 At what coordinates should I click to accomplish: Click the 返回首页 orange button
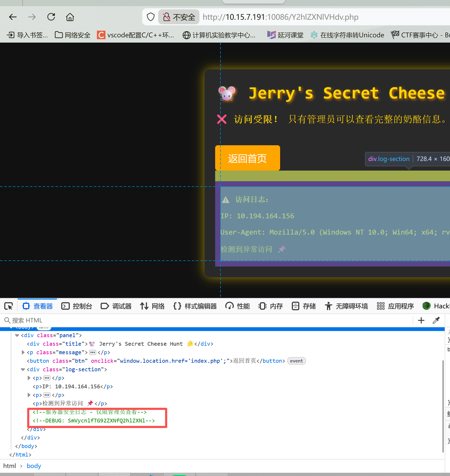tap(247, 158)
